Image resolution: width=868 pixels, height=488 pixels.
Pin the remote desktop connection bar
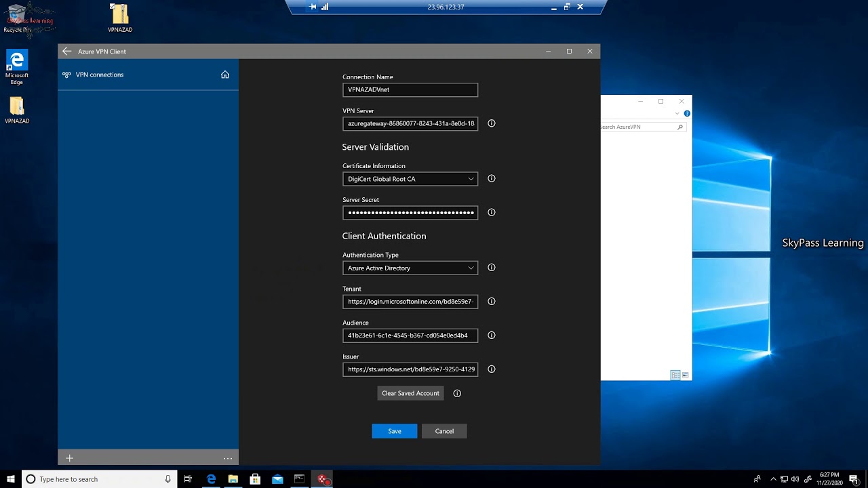[313, 7]
